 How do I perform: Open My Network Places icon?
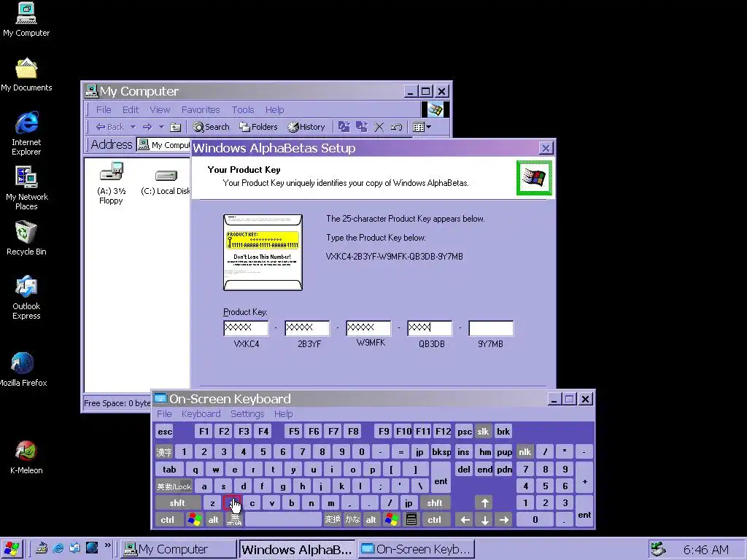[27, 188]
